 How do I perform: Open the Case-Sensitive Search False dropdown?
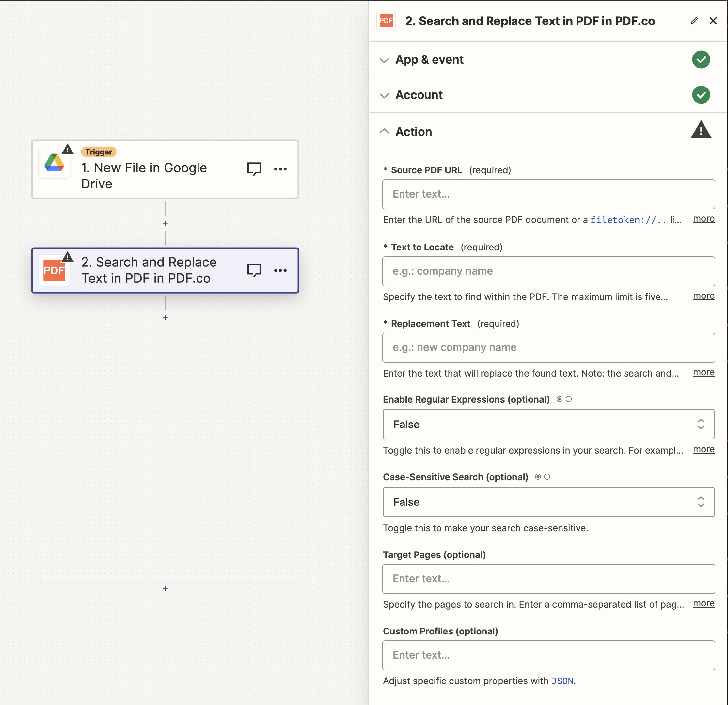(548, 502)
